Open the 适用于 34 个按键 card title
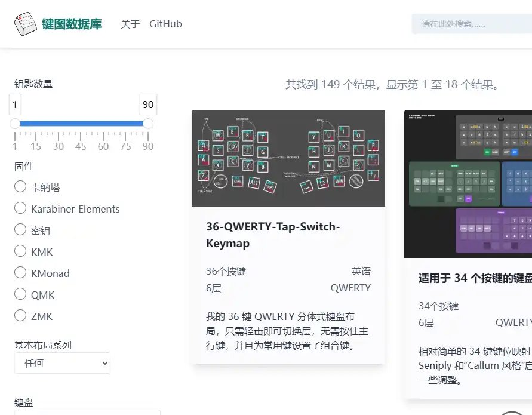The image size is (532, 415). (475, 278)
